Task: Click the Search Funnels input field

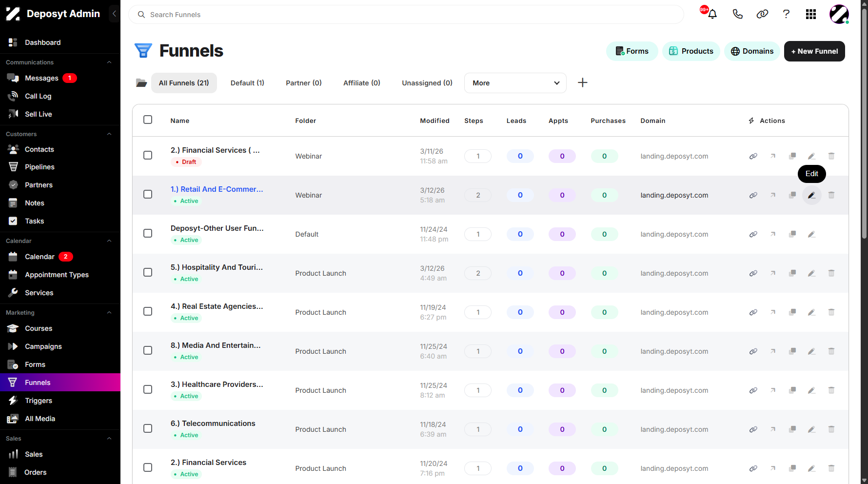Action: coord(406,15)
